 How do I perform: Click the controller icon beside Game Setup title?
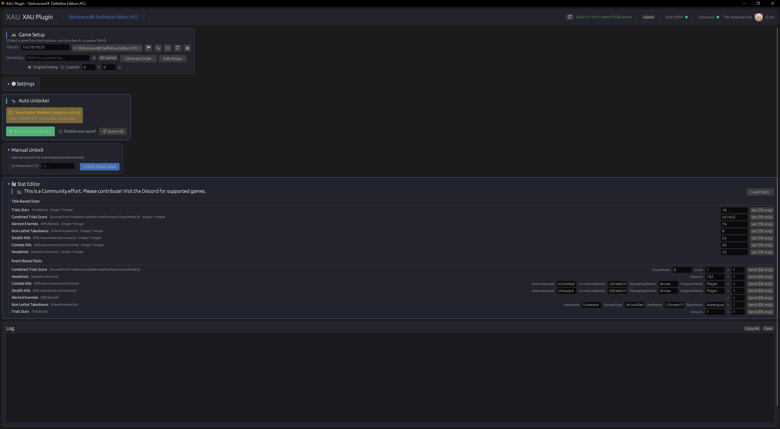(x=14, y=35)
